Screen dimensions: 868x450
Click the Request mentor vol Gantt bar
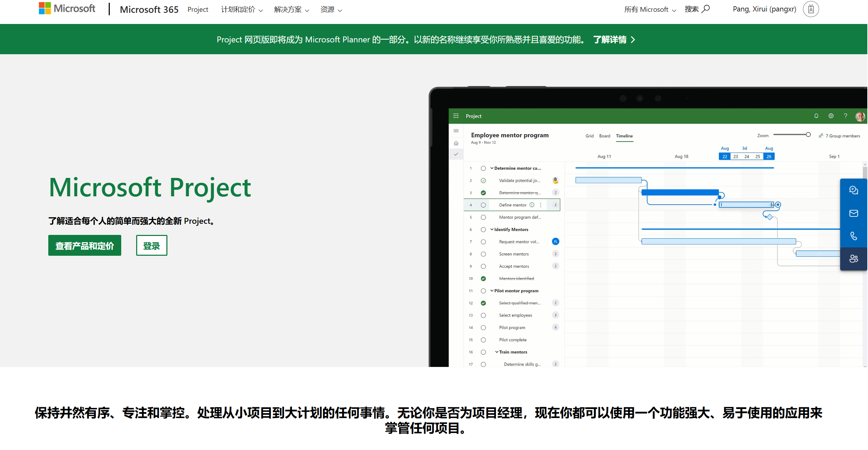click(719, 241)
